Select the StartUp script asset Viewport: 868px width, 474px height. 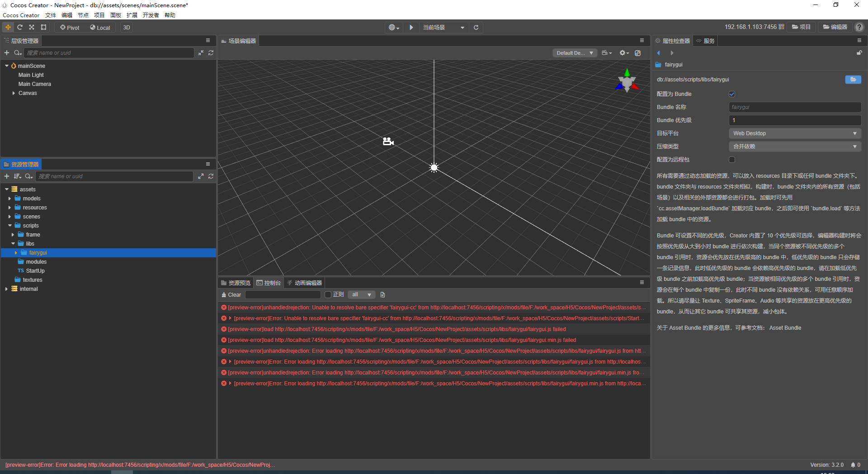pyautogui.click(x=35, y=271)
